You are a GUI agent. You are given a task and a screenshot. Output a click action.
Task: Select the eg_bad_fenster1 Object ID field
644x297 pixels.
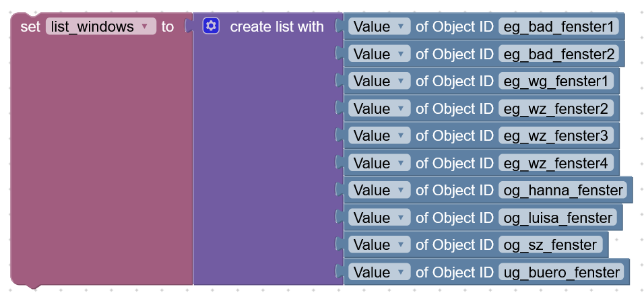pyautogui.click(x=558, y=27)
